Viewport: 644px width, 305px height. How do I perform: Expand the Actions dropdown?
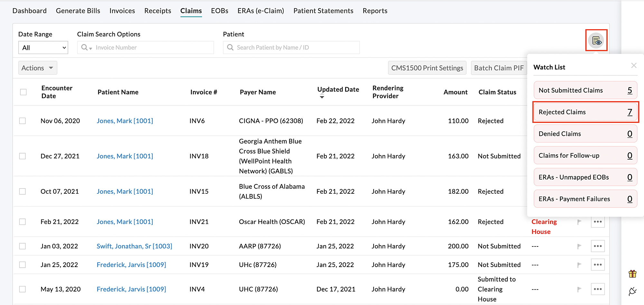[x=37, y=68]
